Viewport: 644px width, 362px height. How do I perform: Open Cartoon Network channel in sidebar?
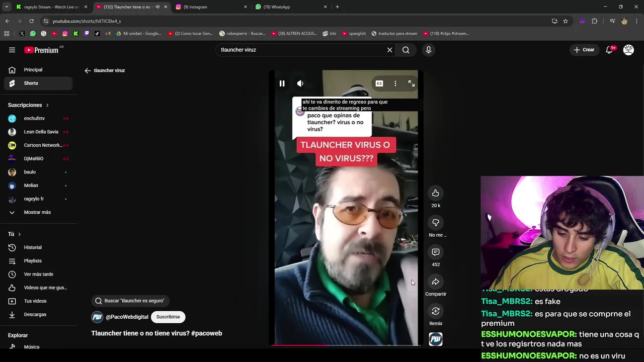[38, 145]
